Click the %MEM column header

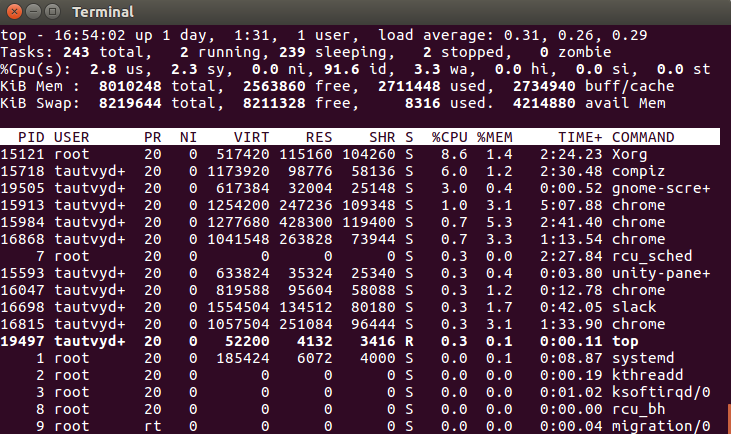click(x=493, y=137)
